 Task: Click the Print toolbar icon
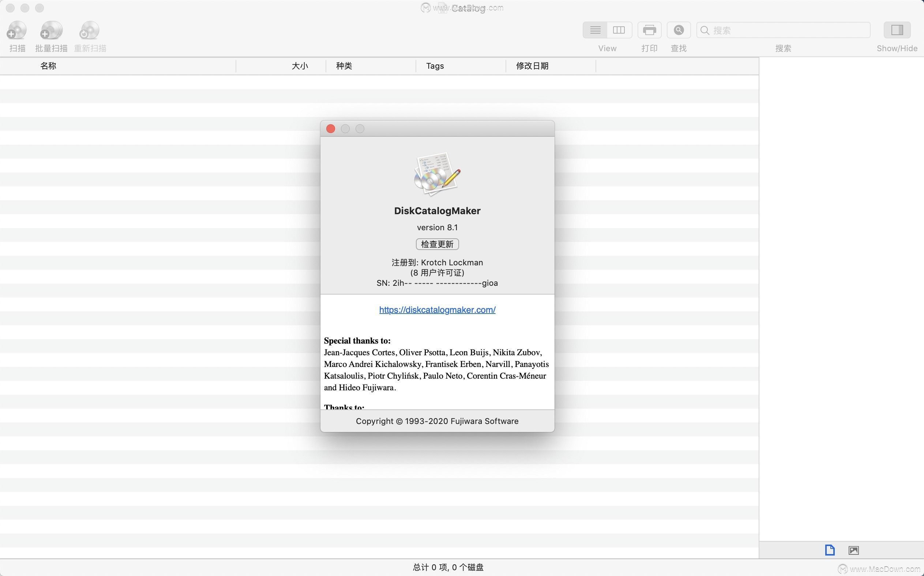649,30
